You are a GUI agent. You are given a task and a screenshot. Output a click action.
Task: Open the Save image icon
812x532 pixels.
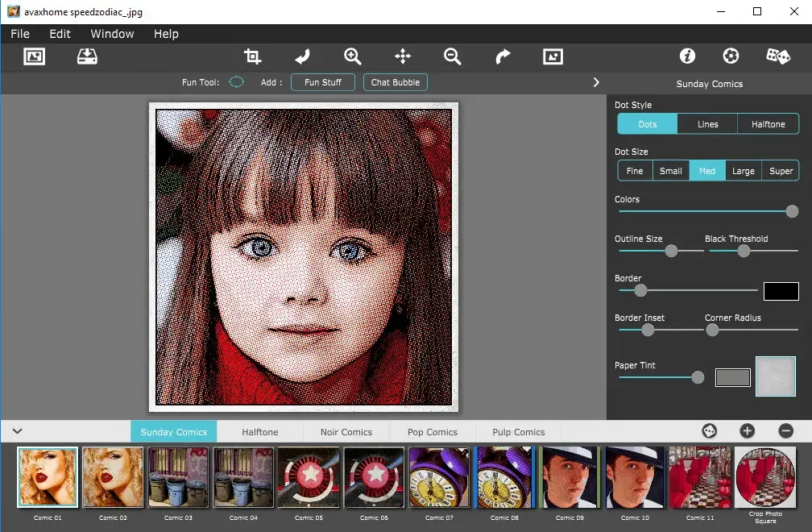87,56
